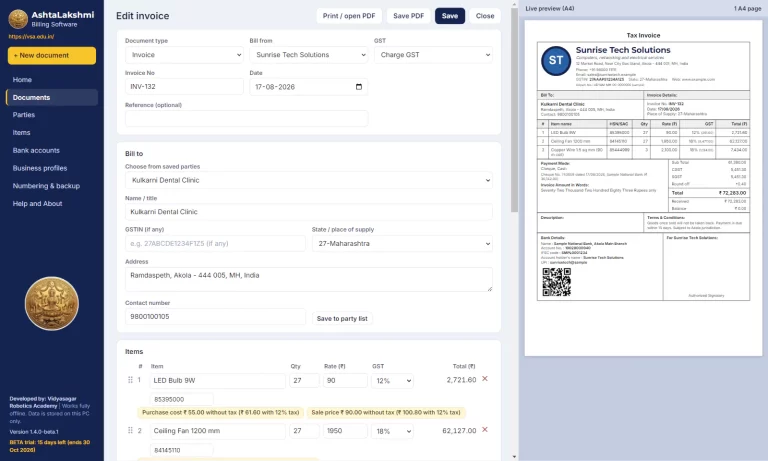Open Documents in sidebar
This screenshot has width=768, height=461.
click(x=52, y=97)
